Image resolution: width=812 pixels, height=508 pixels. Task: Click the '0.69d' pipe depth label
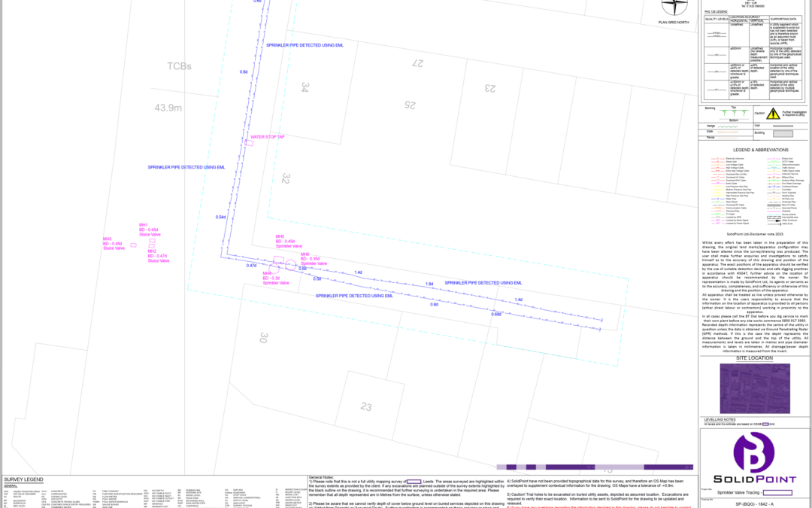[496, 314]
